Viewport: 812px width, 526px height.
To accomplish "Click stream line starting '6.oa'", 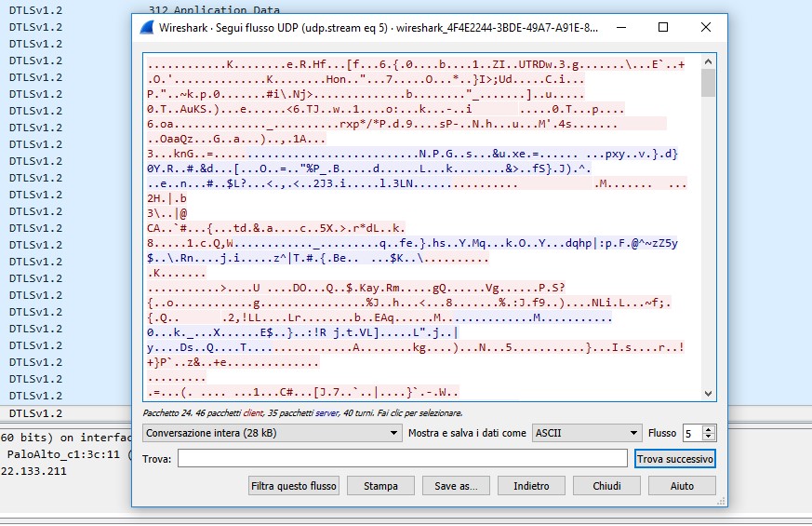I will click(x=406, y=124).
